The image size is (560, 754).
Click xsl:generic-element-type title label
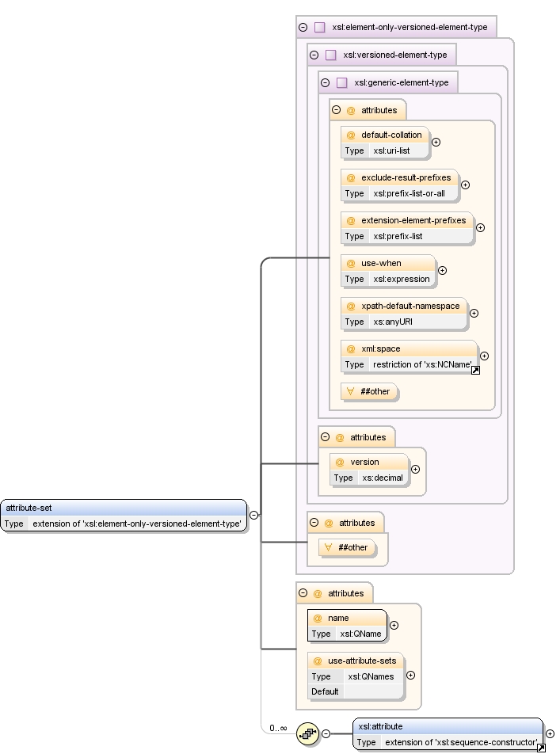(402, 82)
